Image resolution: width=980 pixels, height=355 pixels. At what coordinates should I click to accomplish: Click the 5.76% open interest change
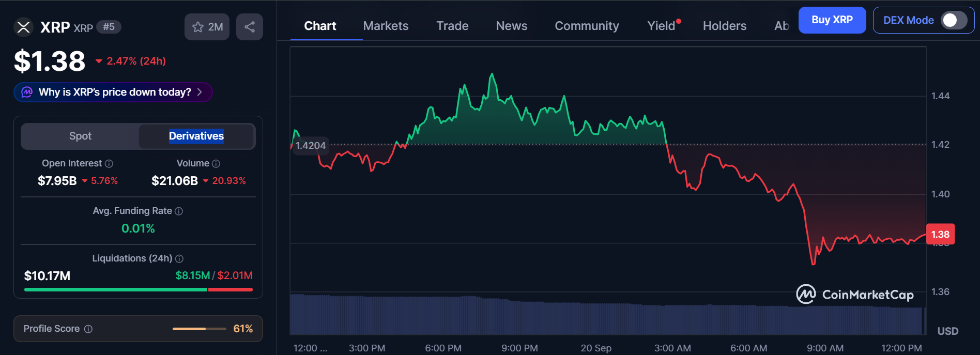coord(104,181)
